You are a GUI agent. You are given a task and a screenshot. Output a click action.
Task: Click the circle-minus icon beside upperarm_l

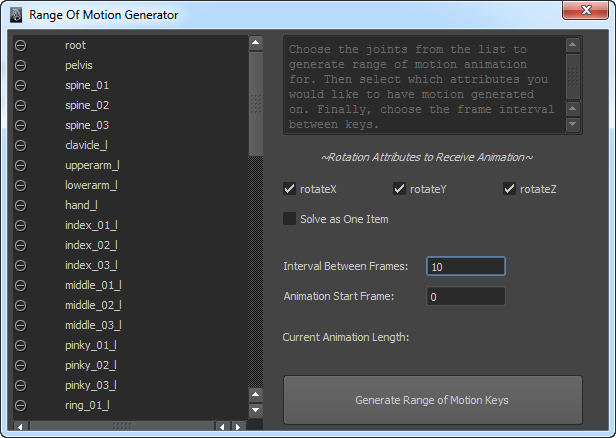click(x=20, y=165)
